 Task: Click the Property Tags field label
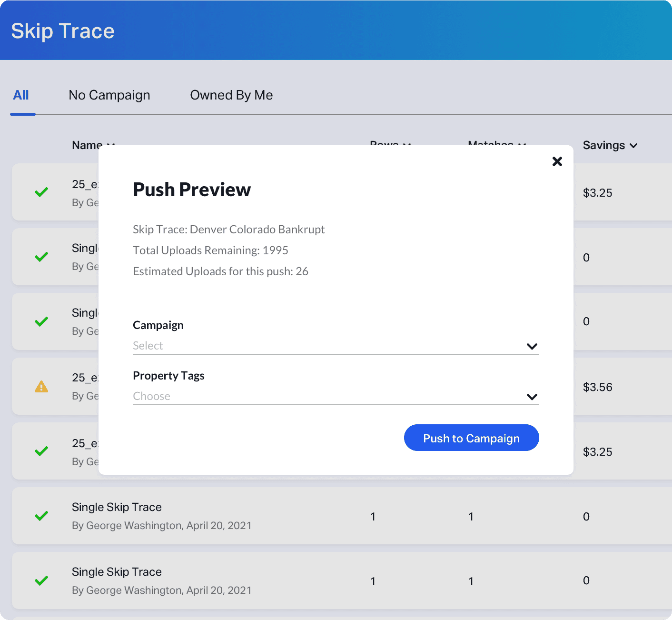click(168, 376)
